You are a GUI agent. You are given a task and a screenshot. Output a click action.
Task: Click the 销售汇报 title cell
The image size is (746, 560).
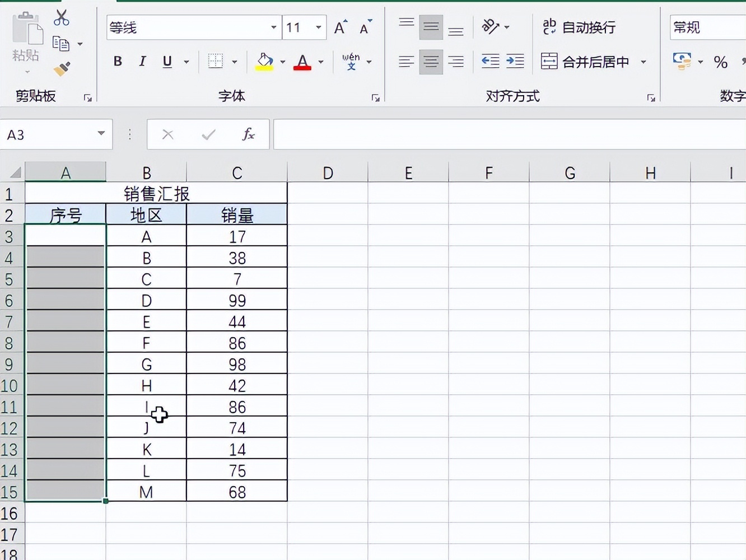coord(156,194)
